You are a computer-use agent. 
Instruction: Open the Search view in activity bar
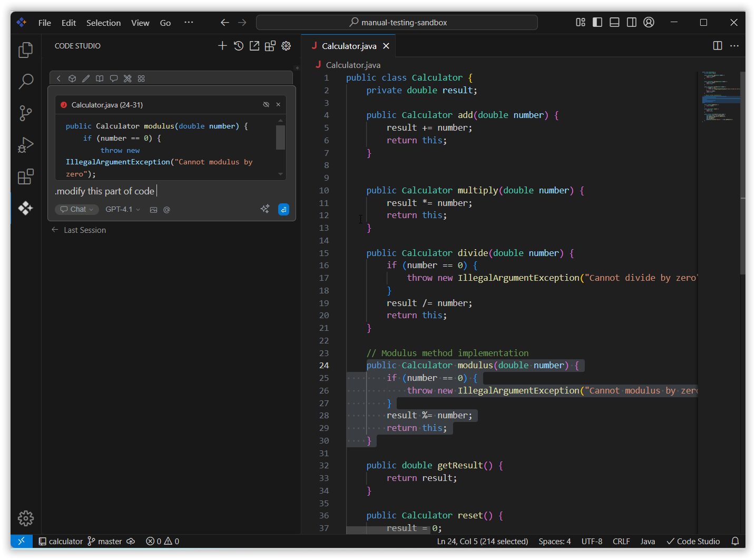point(25,81)
